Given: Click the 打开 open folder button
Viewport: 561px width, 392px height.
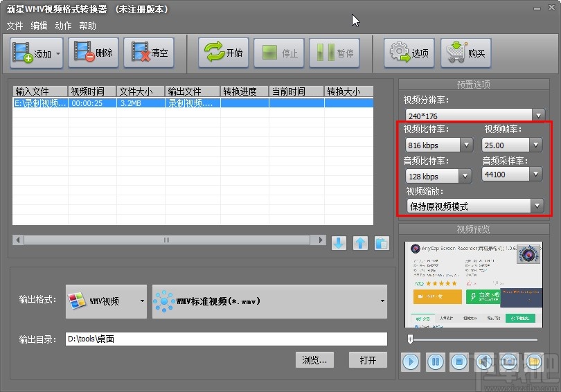Looking at the screenshot, I should 368,360.
